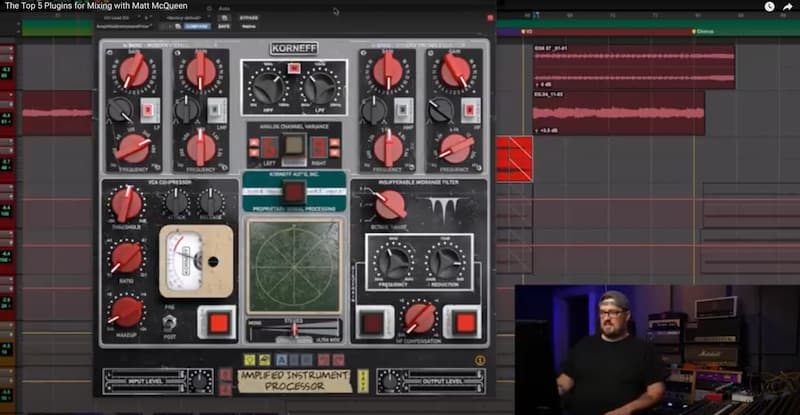
Task: Open the factory default preset dropdown
Action: point(184,18)
